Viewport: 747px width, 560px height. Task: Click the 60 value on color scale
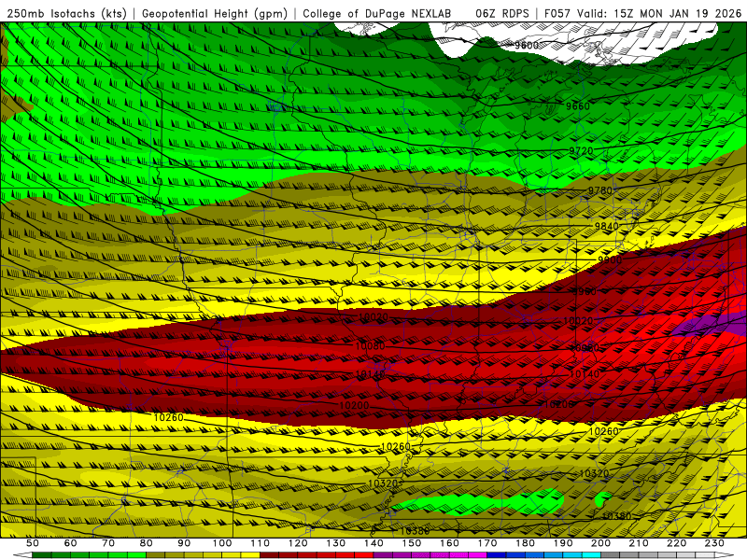(x=70, y=543)
